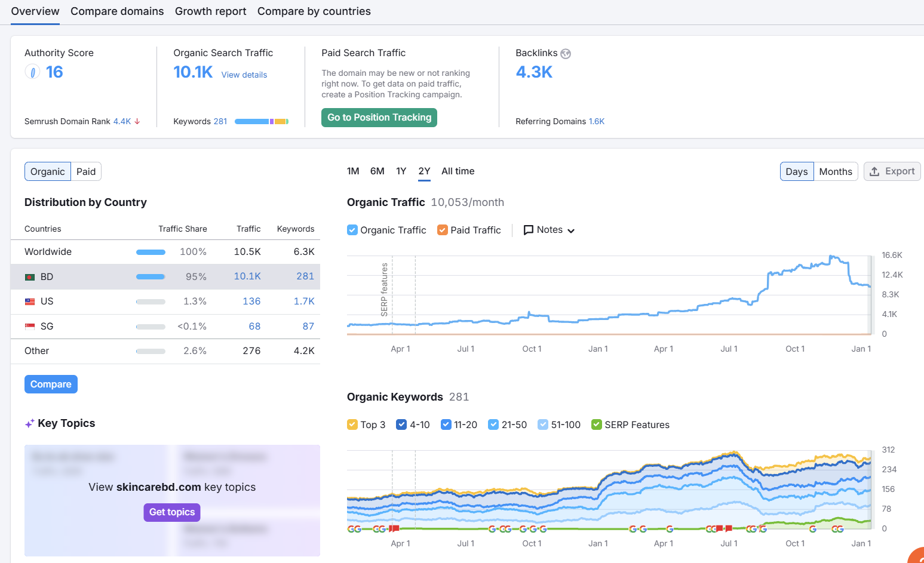The width and height of the screenshot is (924, 563).
Task: Click the Export button
Action: coord(892,171)
